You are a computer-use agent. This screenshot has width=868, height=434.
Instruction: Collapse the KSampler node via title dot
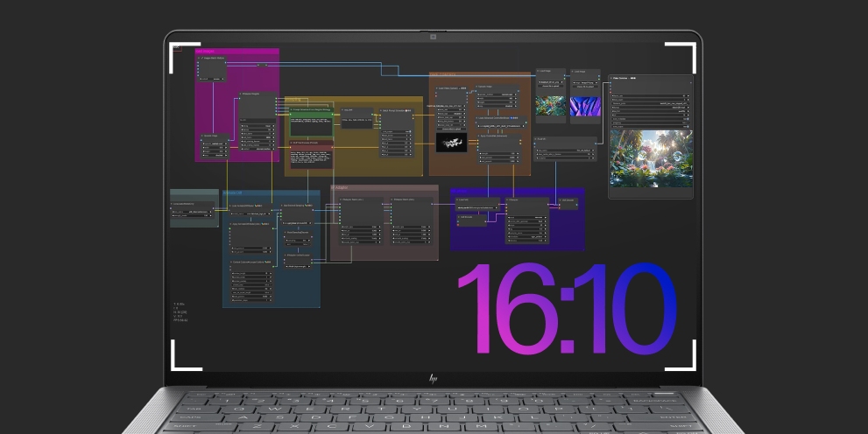508,199
